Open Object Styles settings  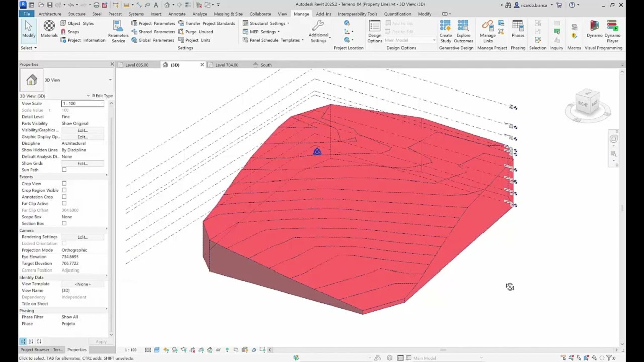[77, 23]
